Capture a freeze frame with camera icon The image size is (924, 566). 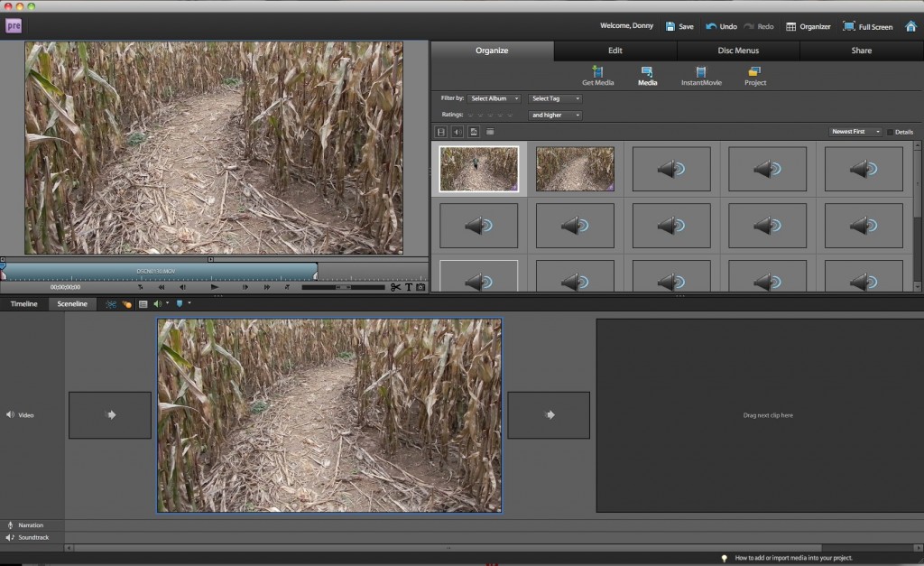(x=420, y=287)
